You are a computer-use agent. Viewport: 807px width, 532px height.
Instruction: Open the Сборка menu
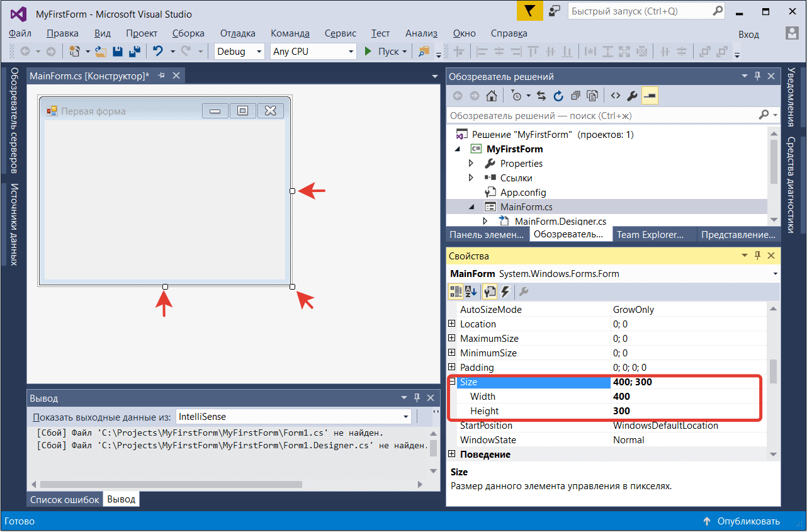[188, 33]
